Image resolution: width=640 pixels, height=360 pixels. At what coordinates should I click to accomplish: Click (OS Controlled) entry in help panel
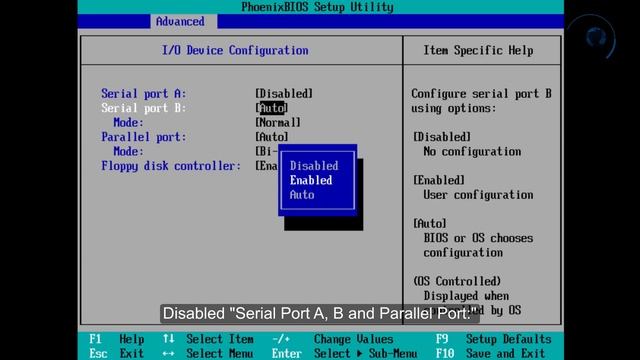[457, 281]
